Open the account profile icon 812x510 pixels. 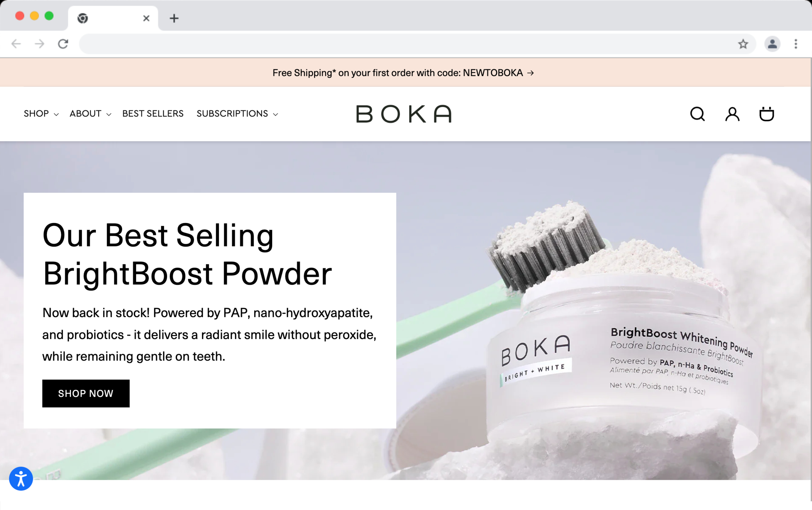click(x=732, y=114)
